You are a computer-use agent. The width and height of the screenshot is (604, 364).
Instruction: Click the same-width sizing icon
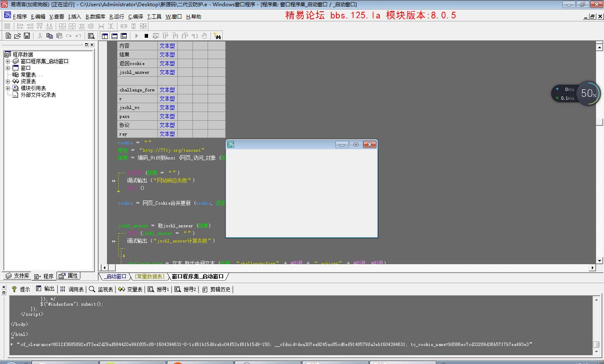pos(124,26)
